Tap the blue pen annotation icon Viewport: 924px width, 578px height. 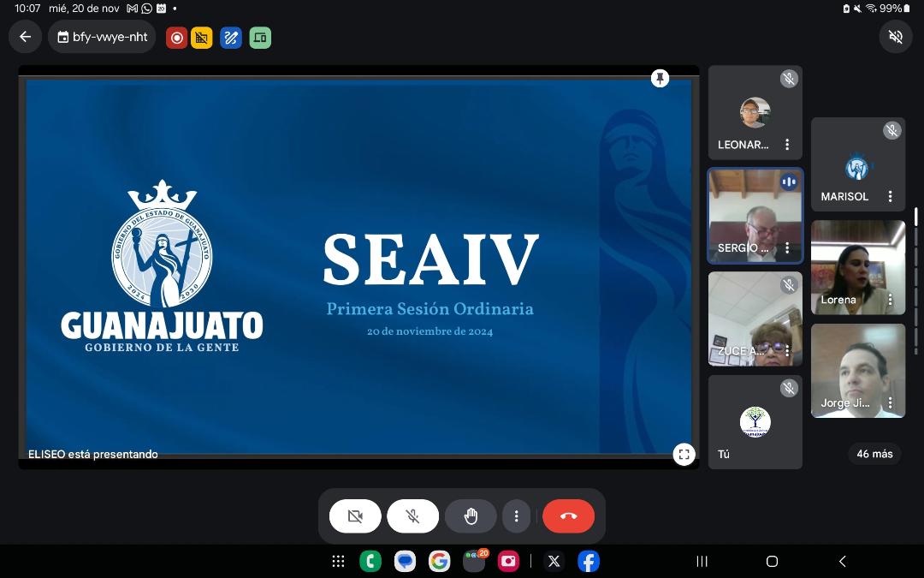[230, 38]
